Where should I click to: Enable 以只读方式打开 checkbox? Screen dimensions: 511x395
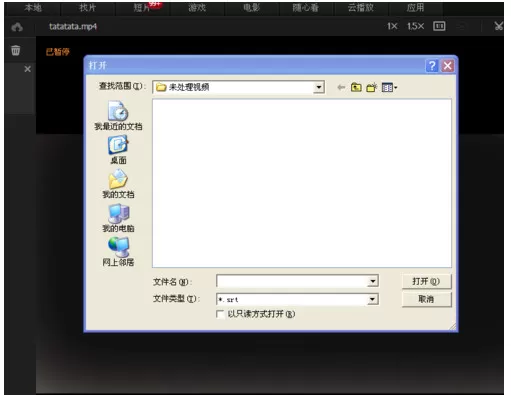pyautogui.click(x=220, y=314)
